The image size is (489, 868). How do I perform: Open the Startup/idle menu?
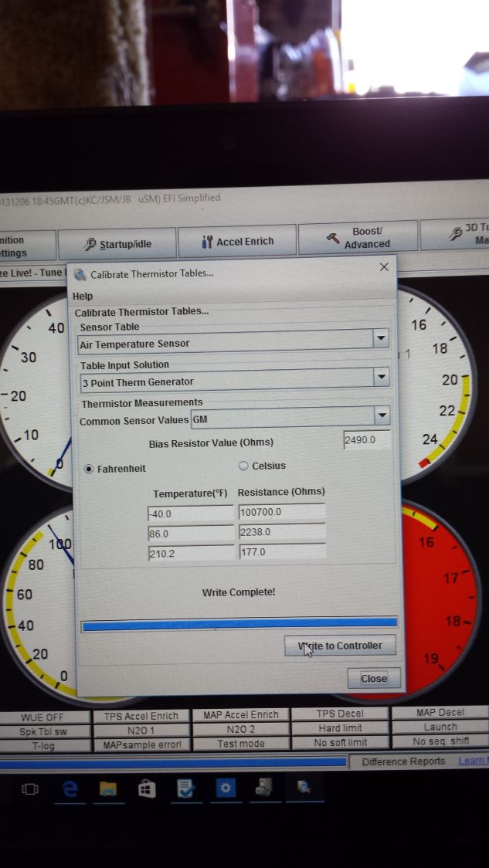tap(117, 244)
